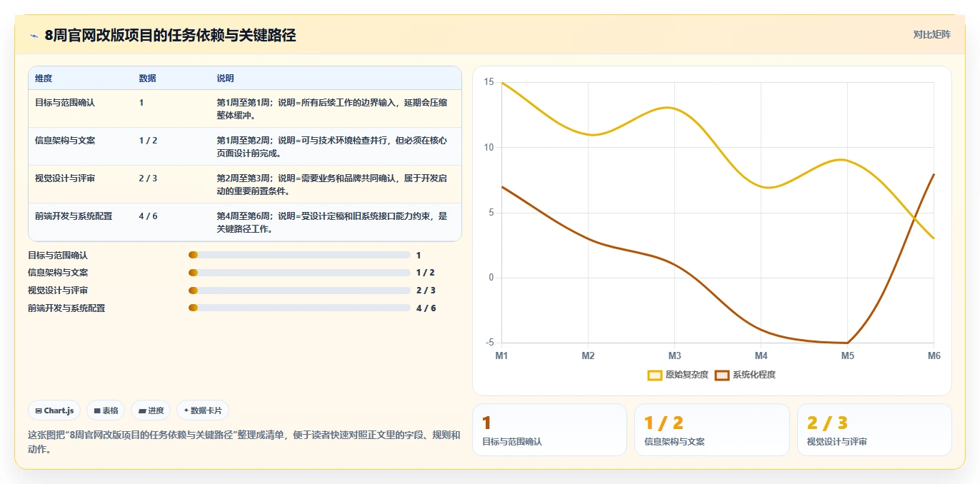Viewport: 980px width, 484px height.
Task: Toggle the 系统化程度 legend swatch
Action: click(x=722, y=375)
